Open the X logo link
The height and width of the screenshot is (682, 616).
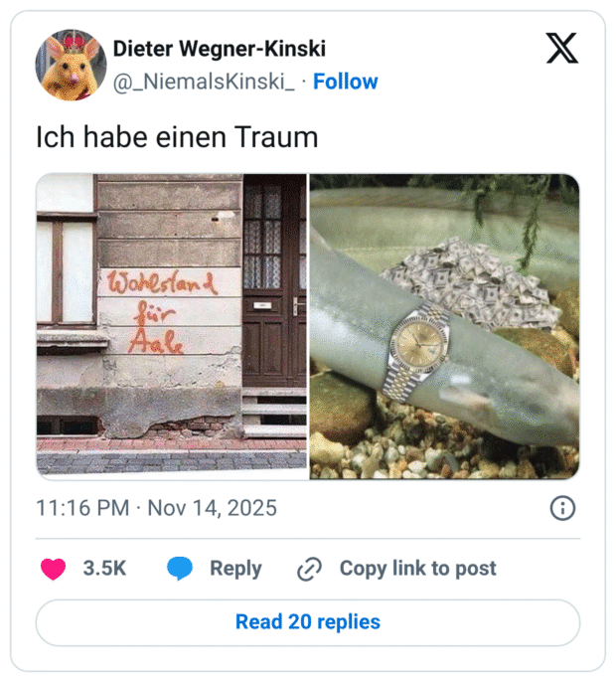click(562, 48)
